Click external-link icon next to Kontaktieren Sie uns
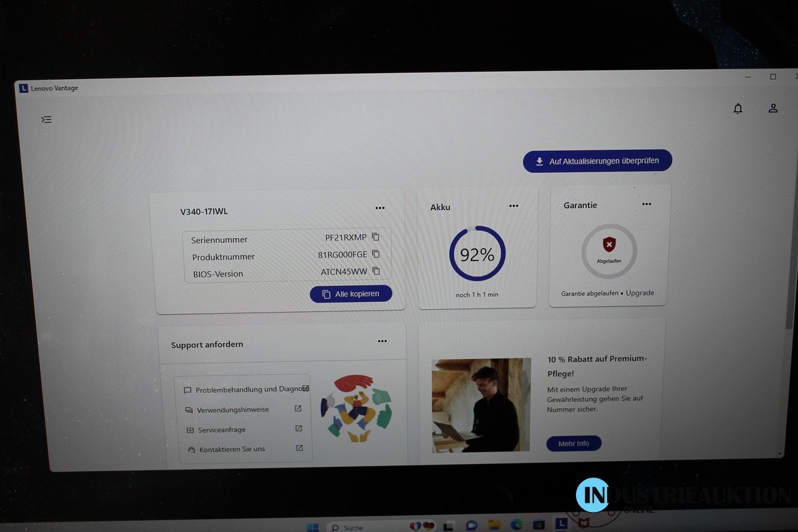 click(299, 448)
